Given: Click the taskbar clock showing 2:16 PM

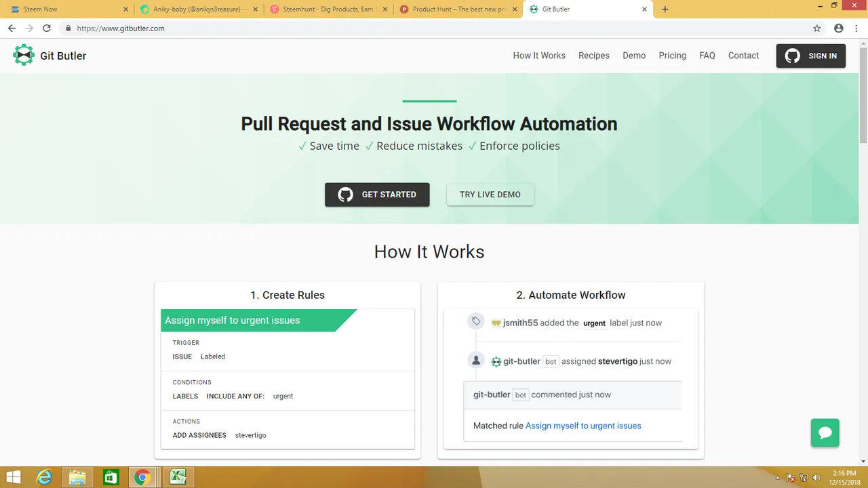Looking at the screenshot, I should (x=846, y=477).
